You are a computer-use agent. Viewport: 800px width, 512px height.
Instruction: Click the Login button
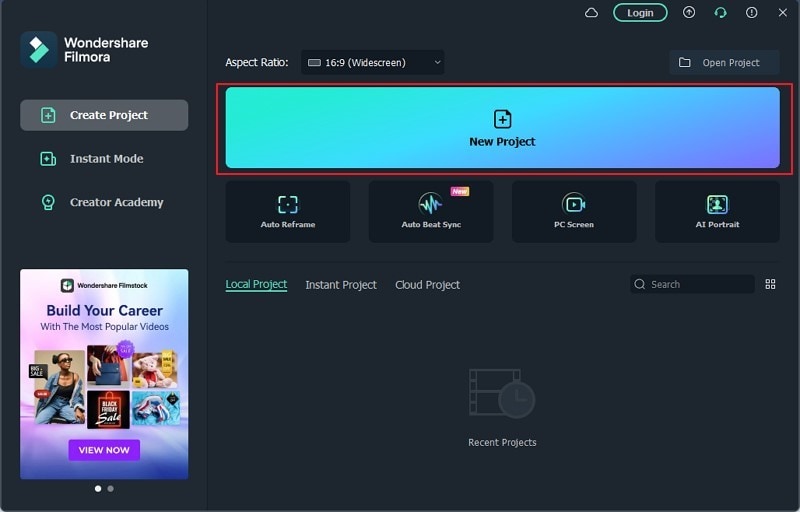click(x=640, y=13)
